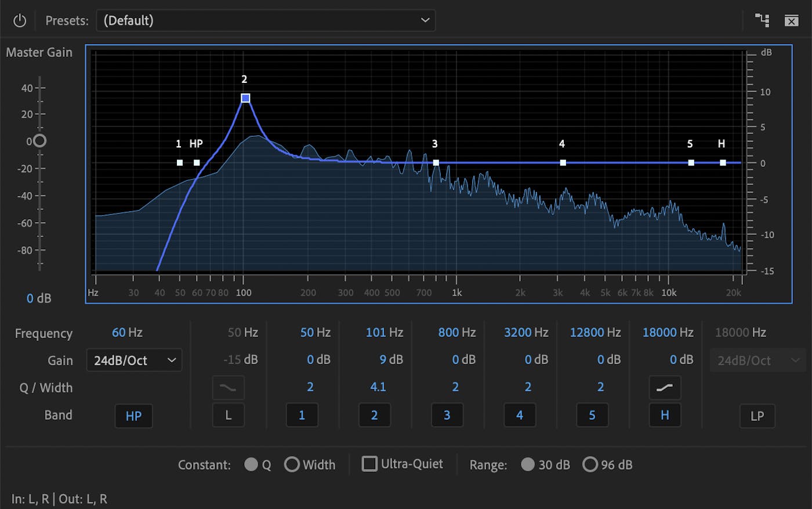Select high shelf slope icon button
The width and height of the screenshot is (812, 509).
coord(665,388)
